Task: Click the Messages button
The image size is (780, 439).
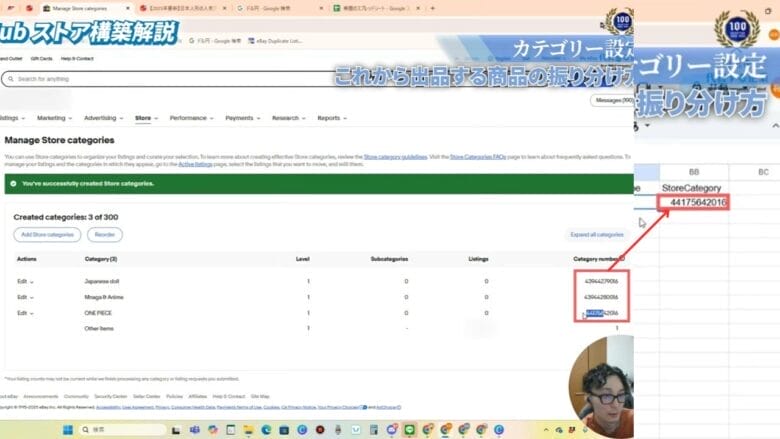Action: 612,100
